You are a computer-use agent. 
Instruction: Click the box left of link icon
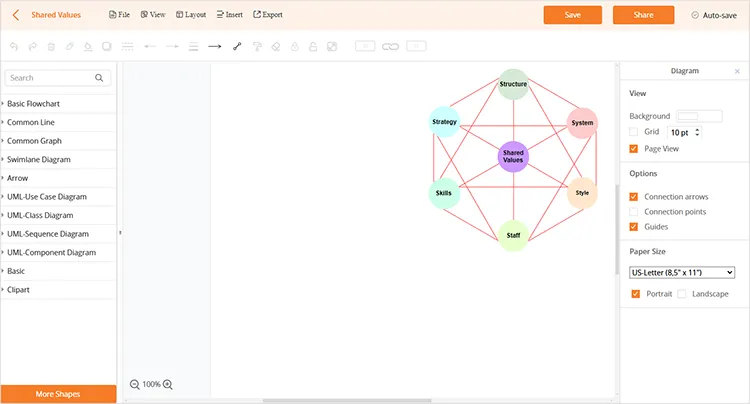[365, 46]
